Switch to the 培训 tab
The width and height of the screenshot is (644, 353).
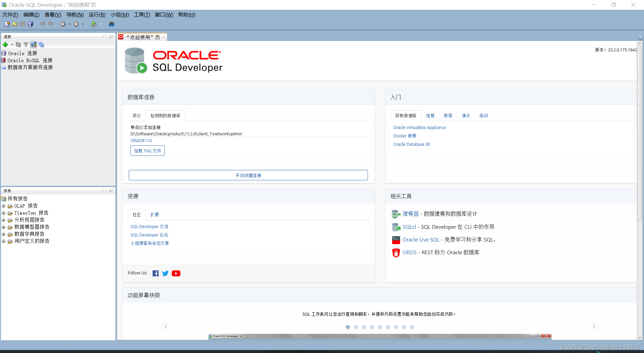click(x=484, y=116)
